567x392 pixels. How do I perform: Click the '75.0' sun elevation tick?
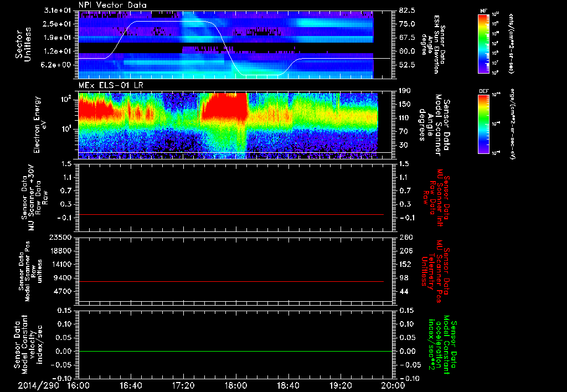[x=407, y=24]
